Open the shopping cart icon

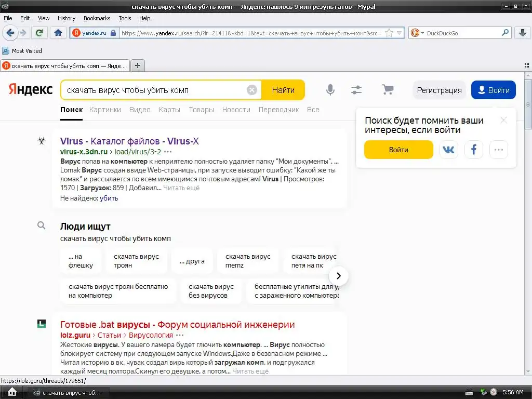coord(388,89)
